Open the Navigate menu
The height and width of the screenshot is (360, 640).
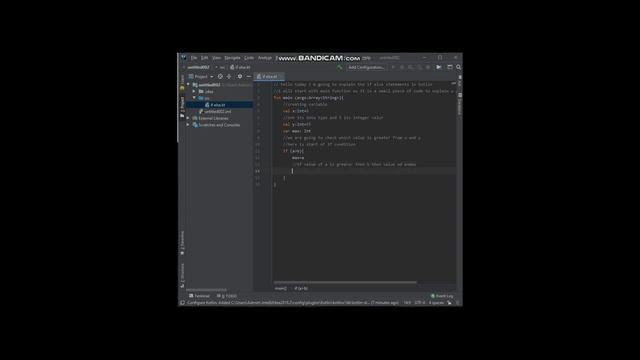coord(232,58)
